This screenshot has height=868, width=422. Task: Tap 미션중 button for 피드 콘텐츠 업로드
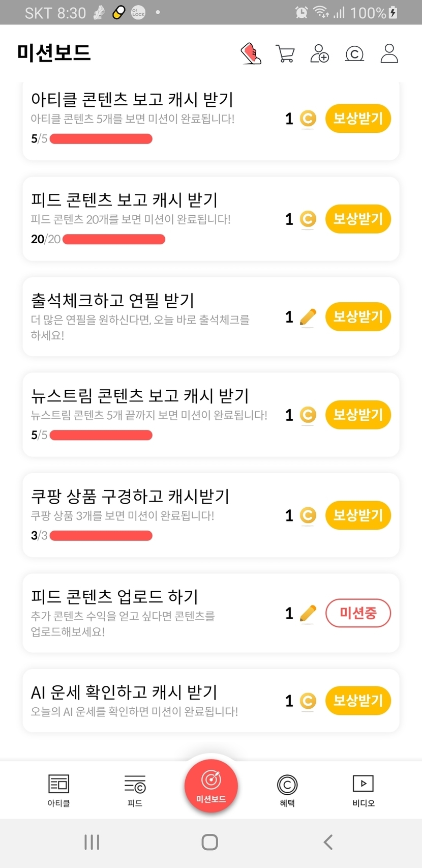click(x=358, y=613)
